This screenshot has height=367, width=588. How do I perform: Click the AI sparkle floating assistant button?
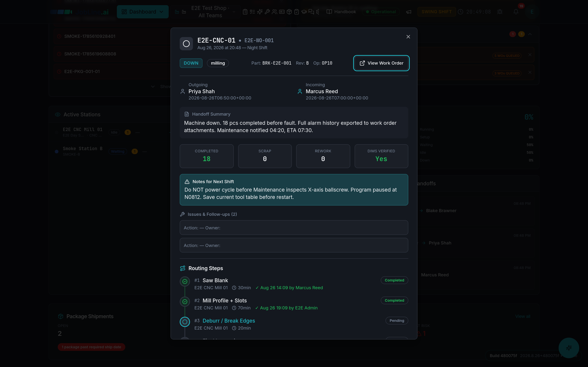click(x=569, y=348)
